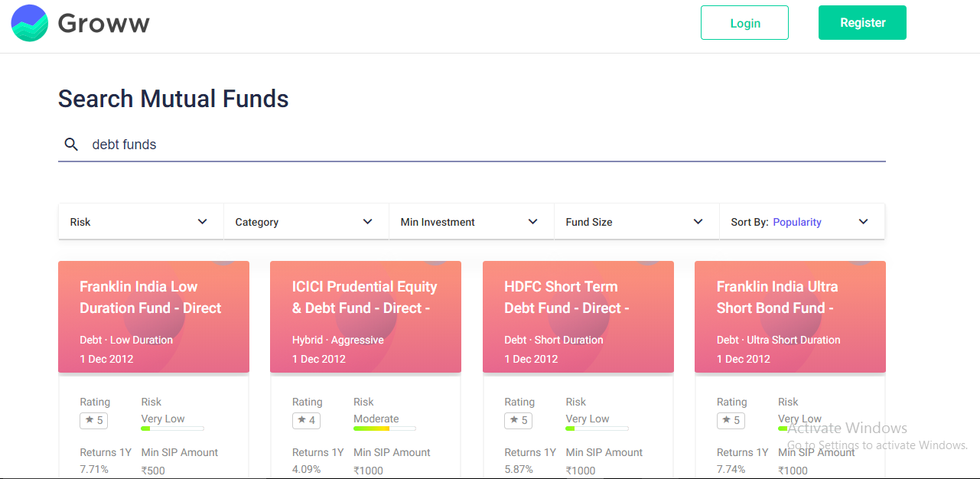Click 'Hybrid · Aggressive' category text
Image resolution: width=980 pixels, height=479 pixels.
click(x=338, y=340)
